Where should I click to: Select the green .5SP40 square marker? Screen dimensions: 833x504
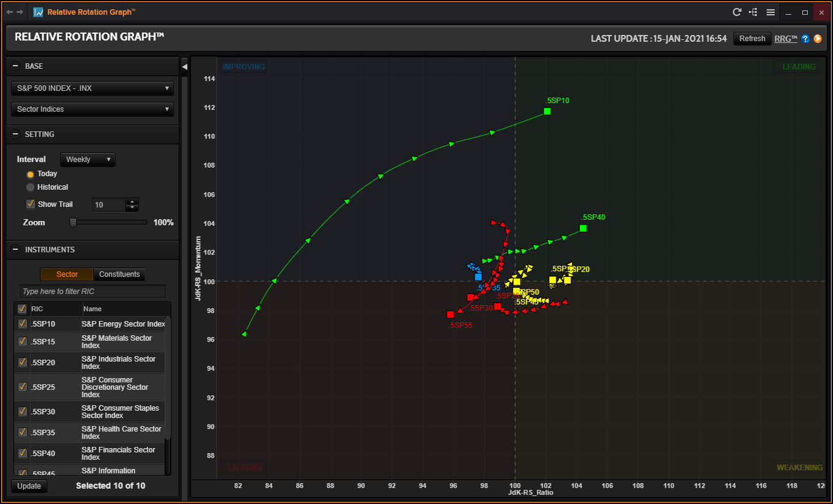583,228
